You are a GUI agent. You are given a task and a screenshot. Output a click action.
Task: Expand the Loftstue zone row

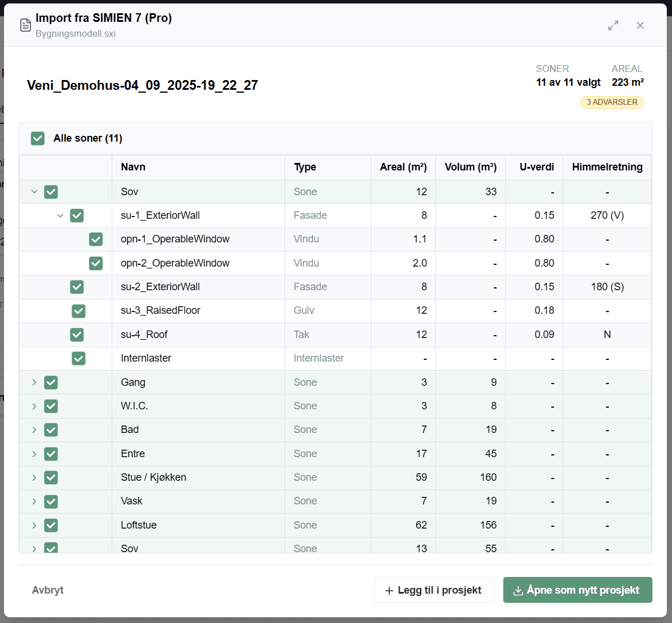34,525
